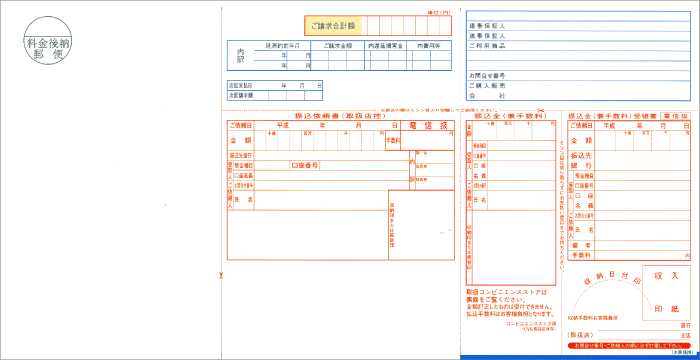Click the 収納手数料お客様負担 note

(x=592, y=318)
